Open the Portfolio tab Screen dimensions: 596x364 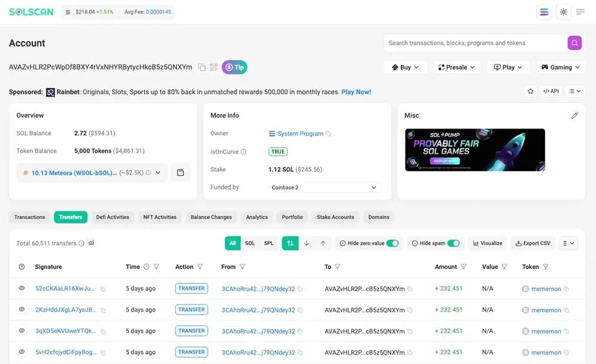(x=292, y=217)
